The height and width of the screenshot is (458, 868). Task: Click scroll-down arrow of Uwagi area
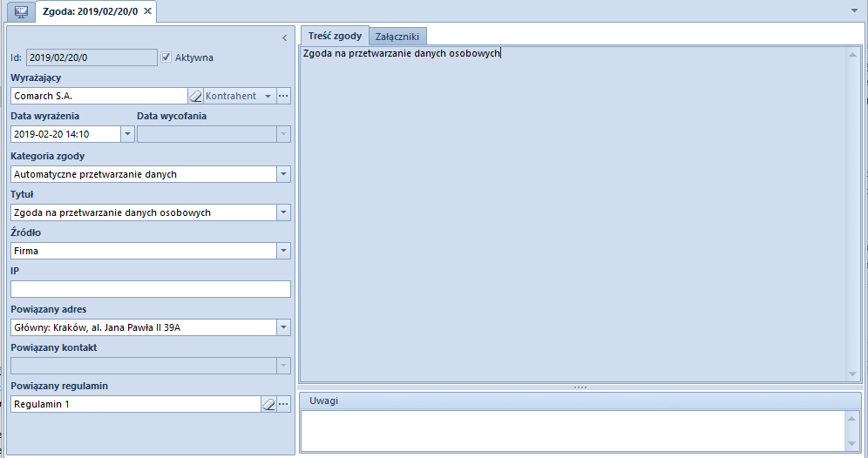852,444
